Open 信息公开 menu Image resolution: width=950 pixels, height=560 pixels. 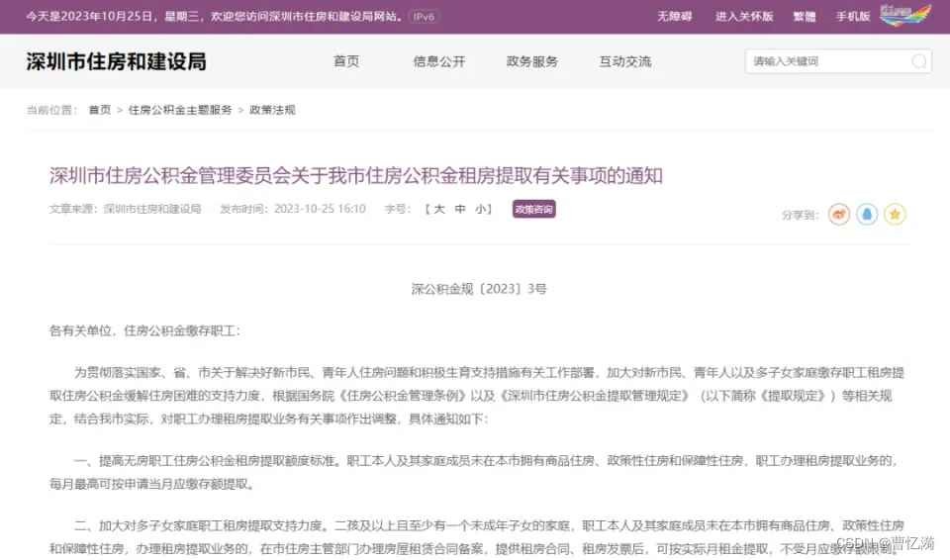coord(439,61)
